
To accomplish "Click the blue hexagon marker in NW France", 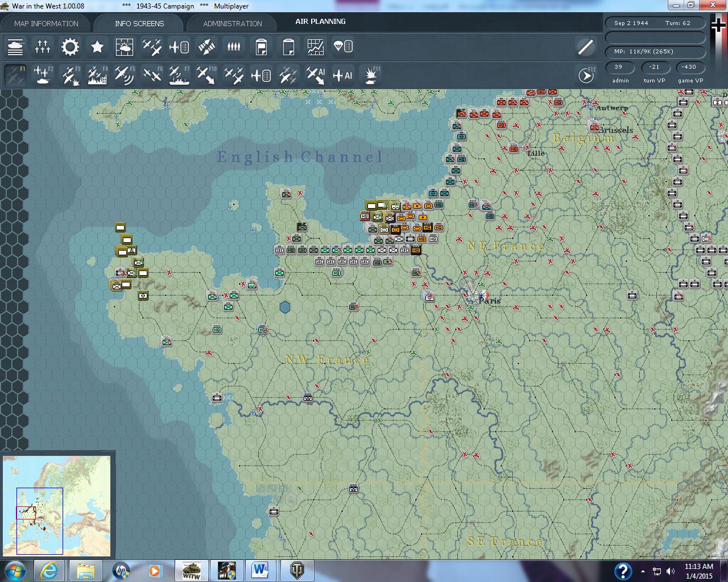I will 285,307.
